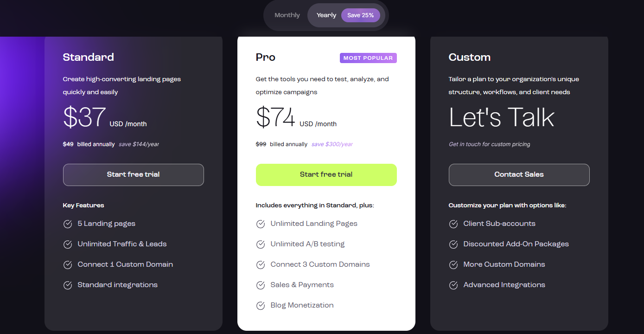This screenshot has width=644, height=334.
Task: Click check icon beside Connect 3 Custom Domains
Action: 261,265
